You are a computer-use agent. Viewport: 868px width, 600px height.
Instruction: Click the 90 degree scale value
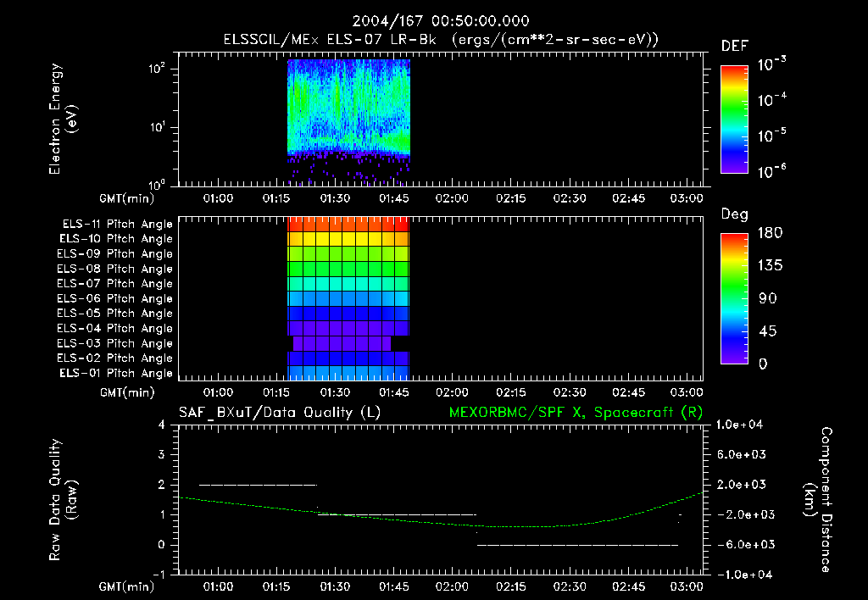[768, 298]
